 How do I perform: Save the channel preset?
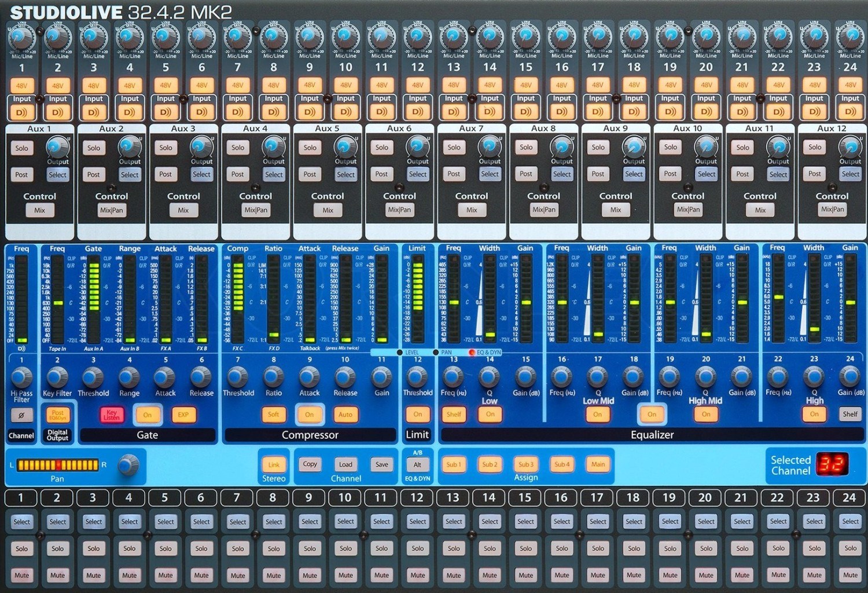[382, 464]
